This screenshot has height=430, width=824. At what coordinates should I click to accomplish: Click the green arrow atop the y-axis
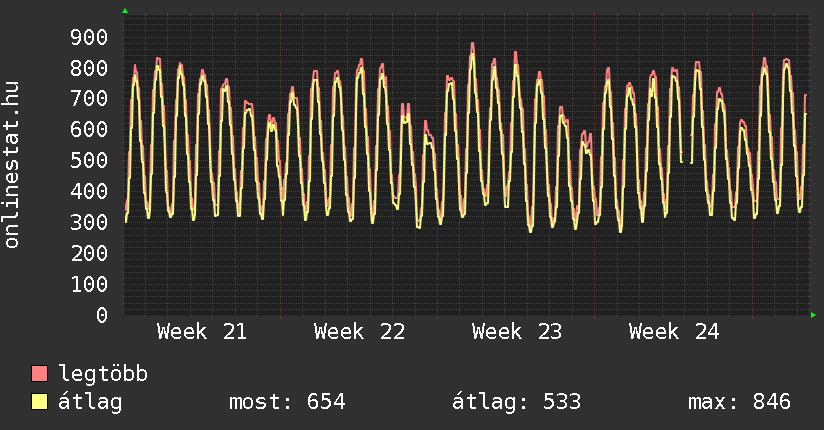coord(125,11)
